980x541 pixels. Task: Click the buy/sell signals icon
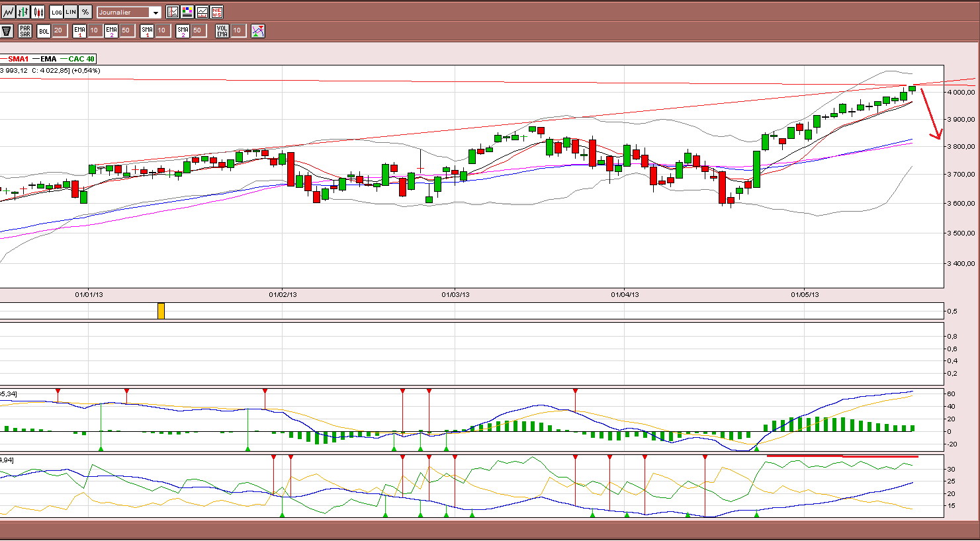point(258,30)
